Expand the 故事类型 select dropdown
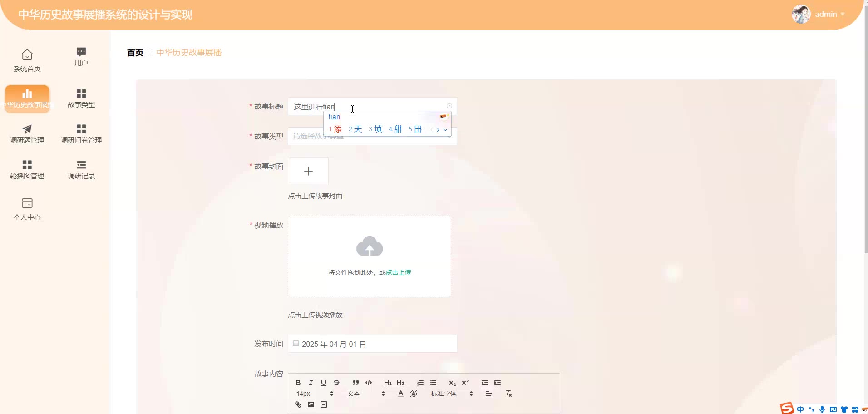Viewport: 868px width, 414px height. pyautogui.click(x=372, y=136)
